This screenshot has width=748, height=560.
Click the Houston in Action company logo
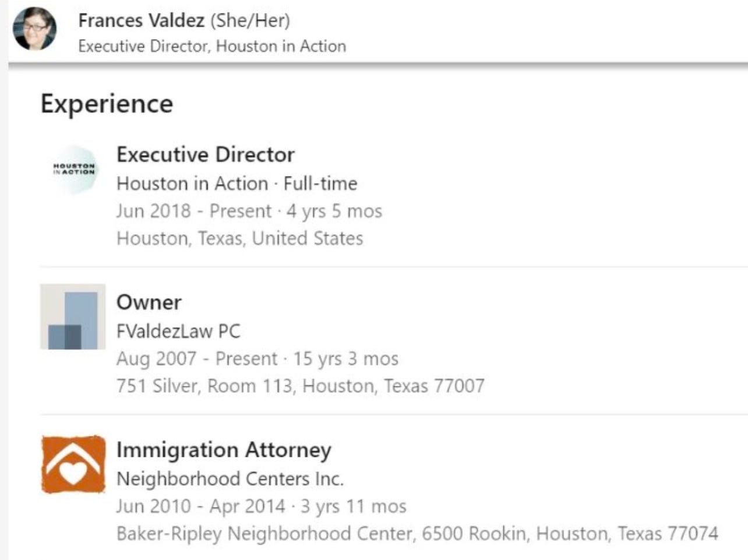click(73, 170)
